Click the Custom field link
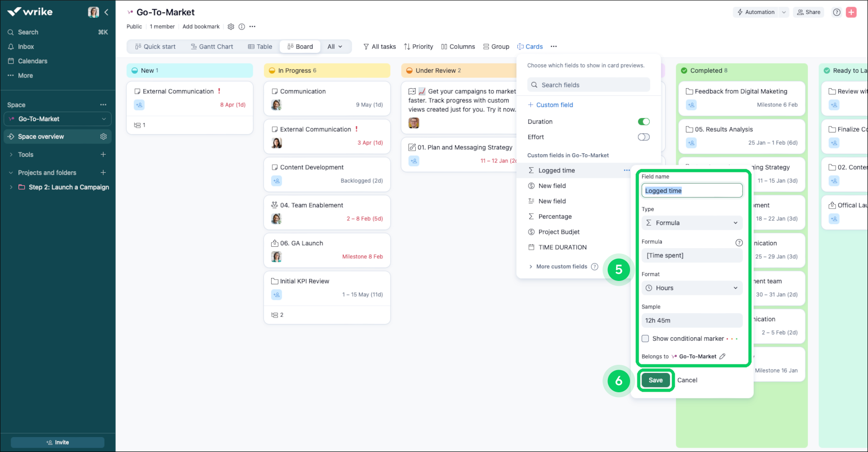 pos(551,105)
